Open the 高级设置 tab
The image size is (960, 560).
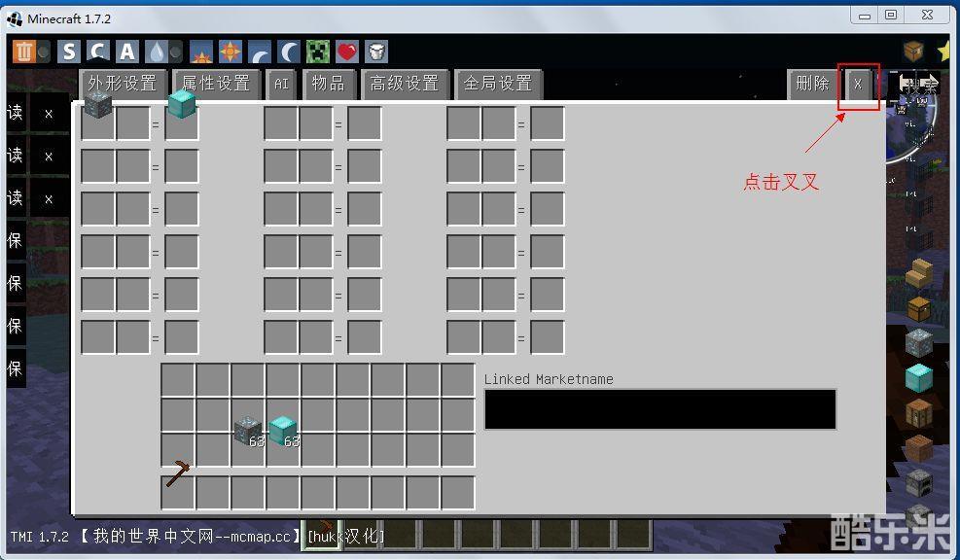[x=405, y=84]
